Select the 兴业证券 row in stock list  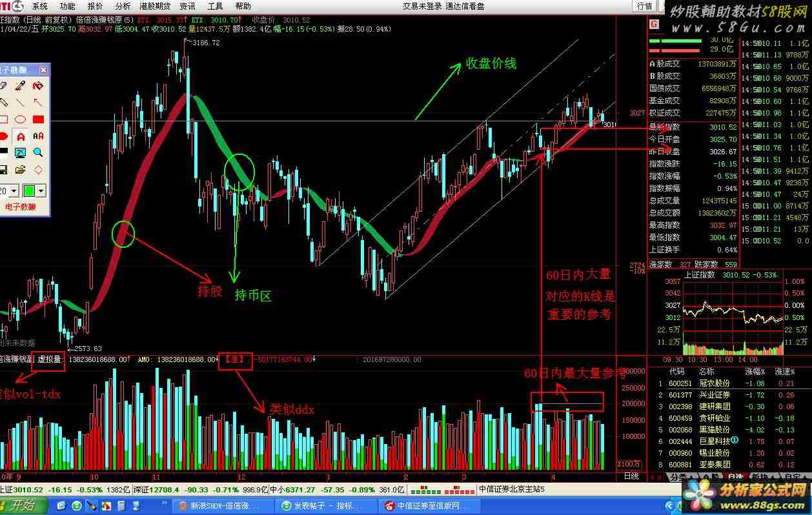click(729, 395)
